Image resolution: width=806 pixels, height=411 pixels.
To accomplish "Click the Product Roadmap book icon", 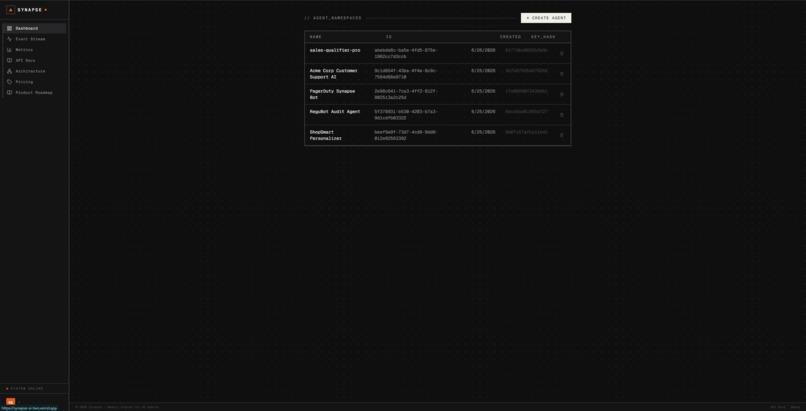I will click(9, 92).
